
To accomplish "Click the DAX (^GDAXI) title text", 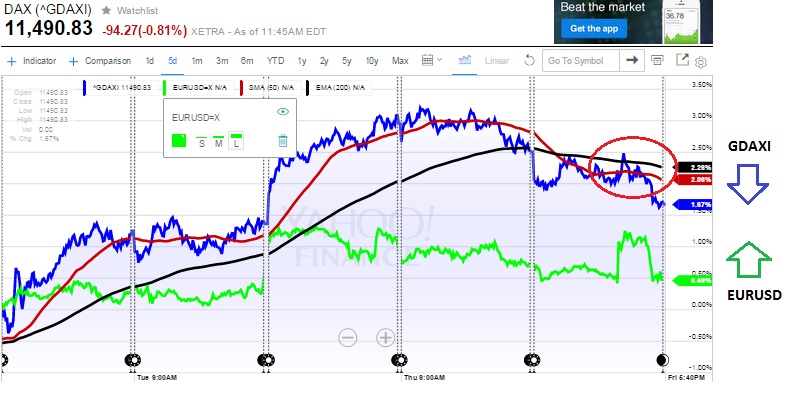I will 48,10.
